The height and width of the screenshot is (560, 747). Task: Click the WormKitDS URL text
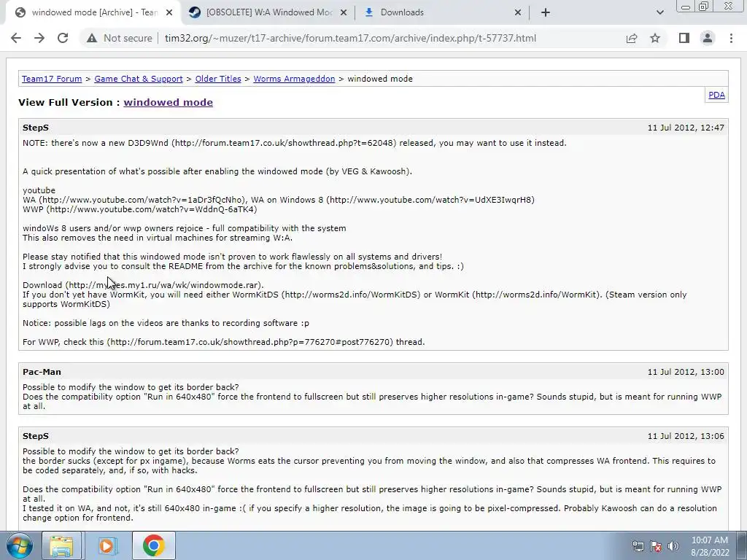351,295
